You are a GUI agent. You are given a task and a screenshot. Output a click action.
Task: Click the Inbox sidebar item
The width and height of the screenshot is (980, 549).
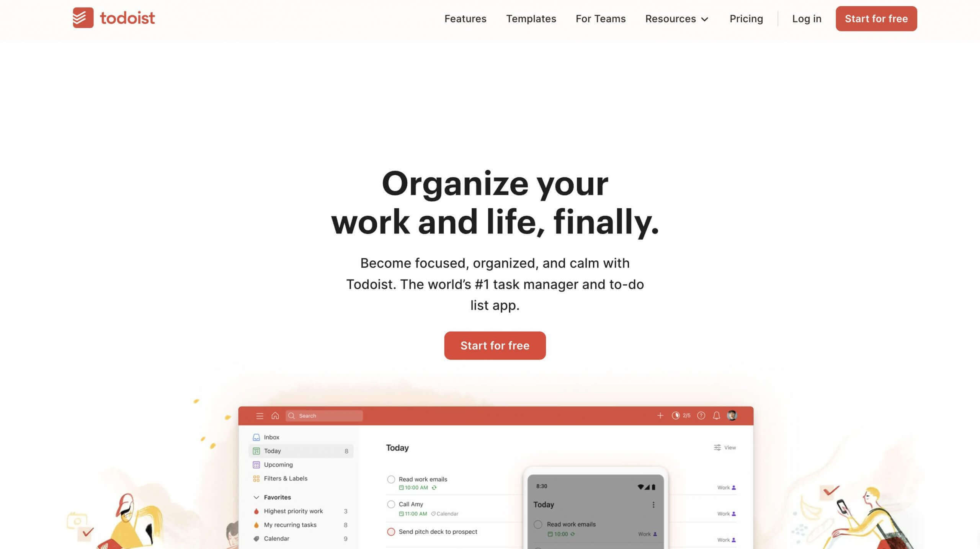pos(271,437)
